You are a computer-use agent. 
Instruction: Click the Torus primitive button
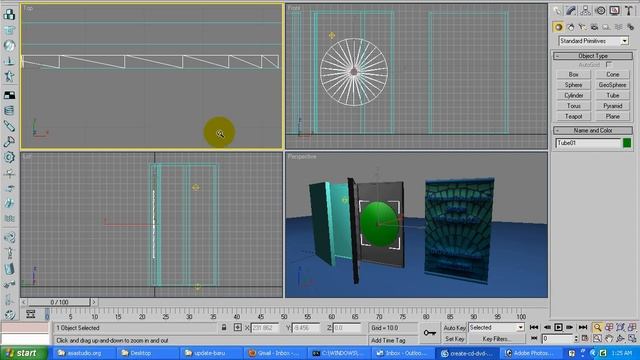click(x=573, y=106)
